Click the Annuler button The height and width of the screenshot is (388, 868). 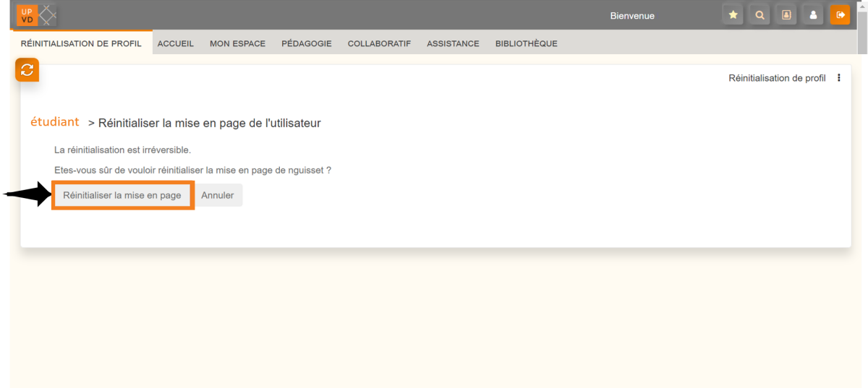point(218,196)
